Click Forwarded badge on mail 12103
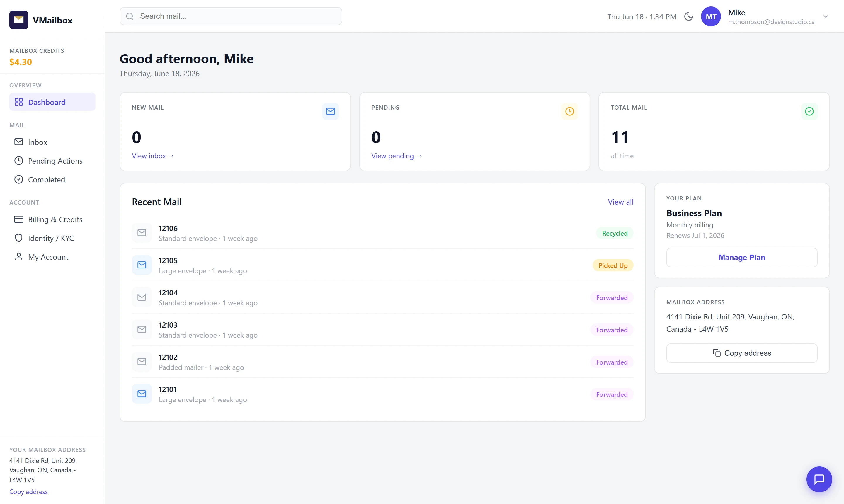 pos(612,330)
